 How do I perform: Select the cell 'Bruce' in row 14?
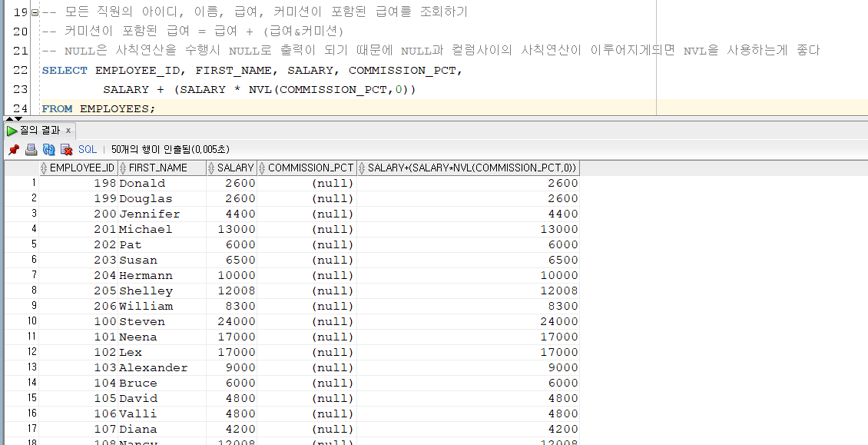coord(161,383)
